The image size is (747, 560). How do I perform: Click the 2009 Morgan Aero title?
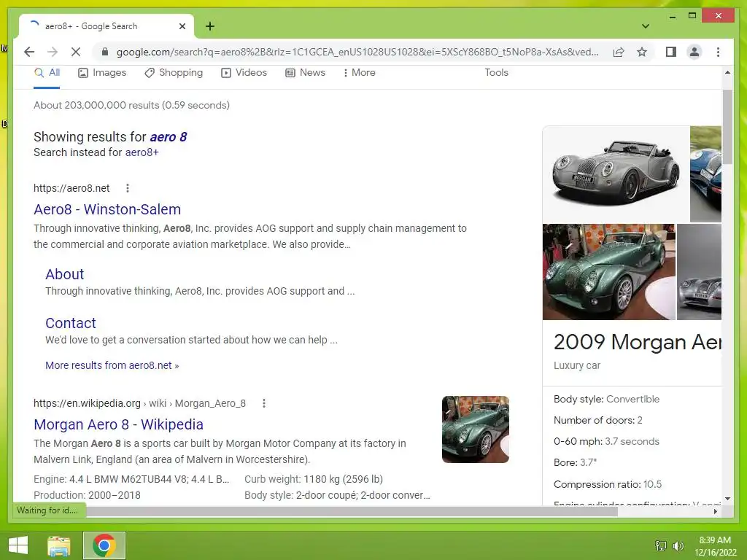pyautogui.click(x=638, y=342)
